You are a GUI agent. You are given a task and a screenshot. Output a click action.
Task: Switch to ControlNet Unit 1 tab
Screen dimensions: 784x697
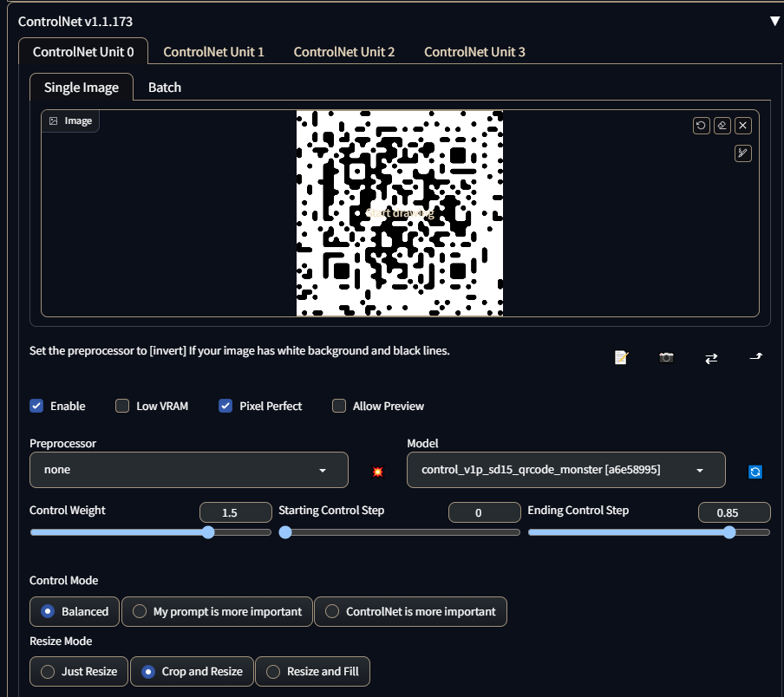pos(213,52)
